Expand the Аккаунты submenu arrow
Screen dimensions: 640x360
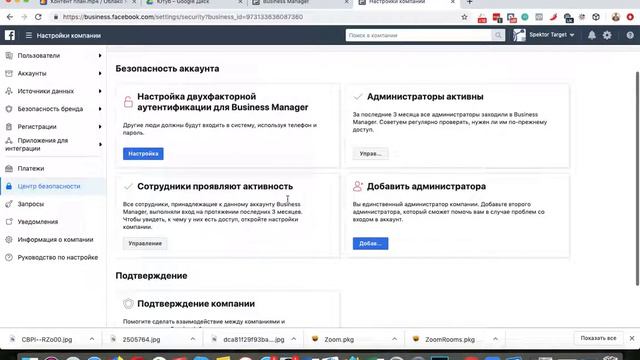100,73
